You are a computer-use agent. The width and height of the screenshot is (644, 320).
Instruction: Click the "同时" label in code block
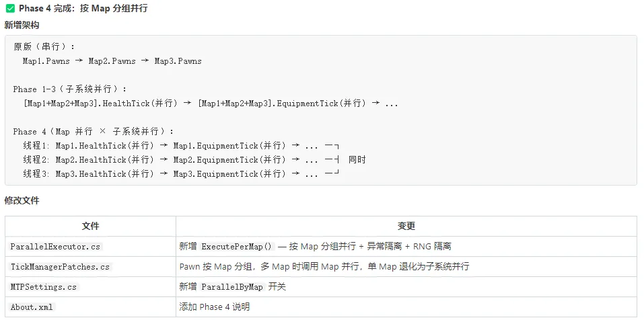pos(357,160)
